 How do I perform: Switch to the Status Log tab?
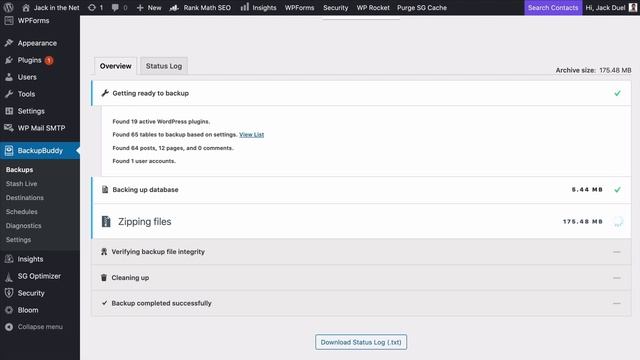click(x=164, y=66)
